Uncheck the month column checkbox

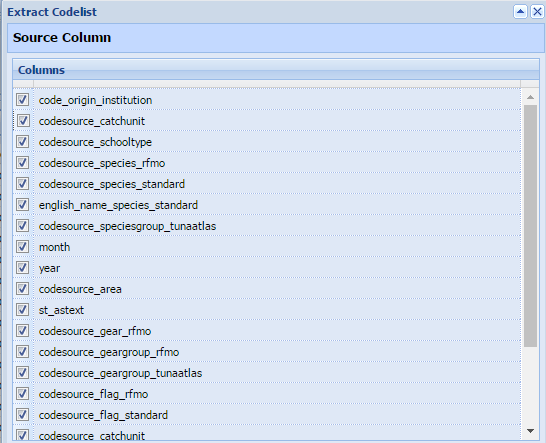pyautogui.click(x=23, y=247)
